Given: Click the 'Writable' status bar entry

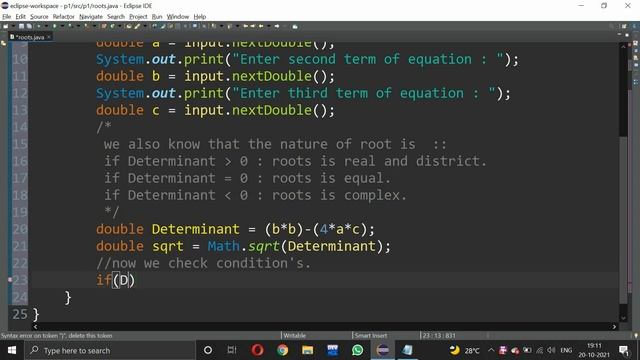Looking at the screenshot, I should coord(294,336).
